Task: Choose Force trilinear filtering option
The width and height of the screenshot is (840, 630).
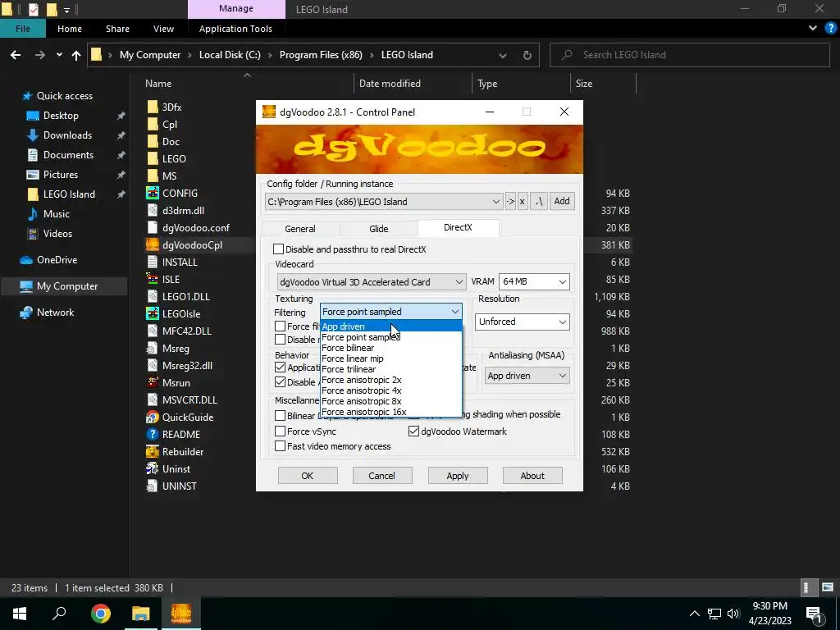Action: tap(391, 369)
